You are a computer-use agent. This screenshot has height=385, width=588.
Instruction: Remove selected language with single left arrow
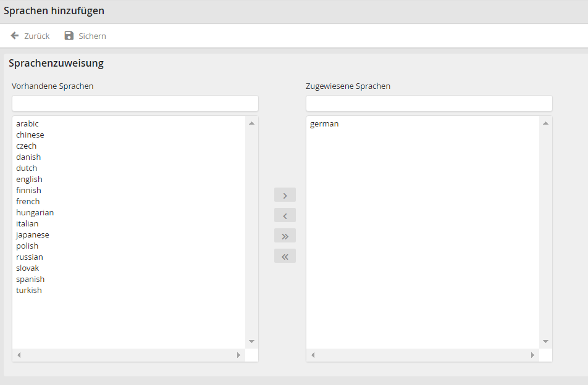tap(285, 215)
